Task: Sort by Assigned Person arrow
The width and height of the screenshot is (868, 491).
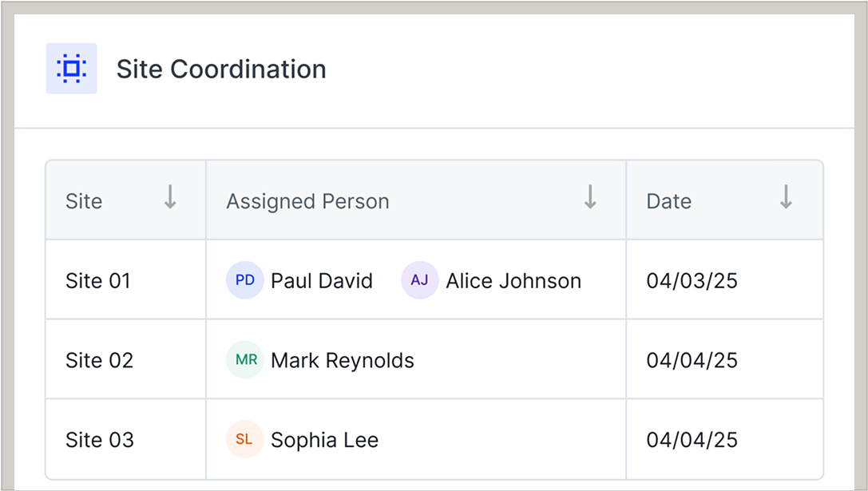Action: [x=590, y=197]
